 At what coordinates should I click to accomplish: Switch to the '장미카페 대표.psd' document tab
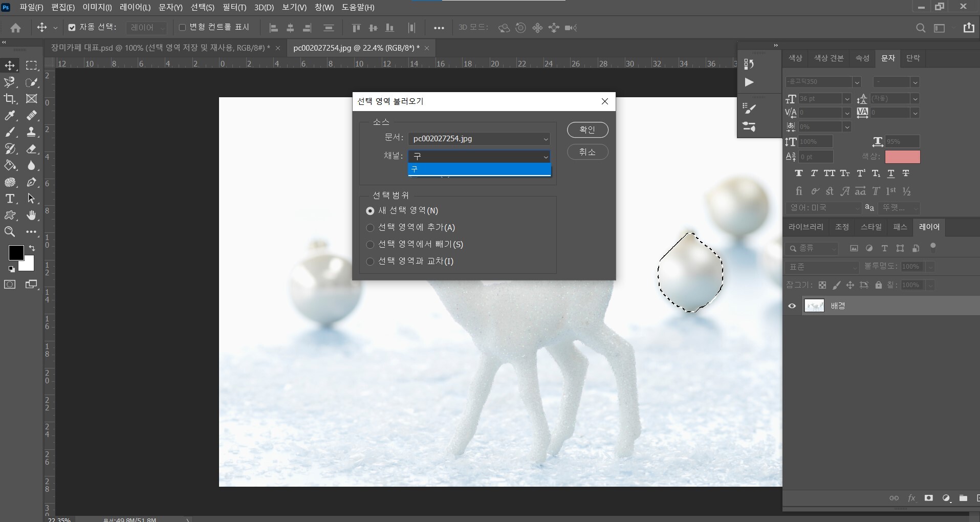[160, 48]
